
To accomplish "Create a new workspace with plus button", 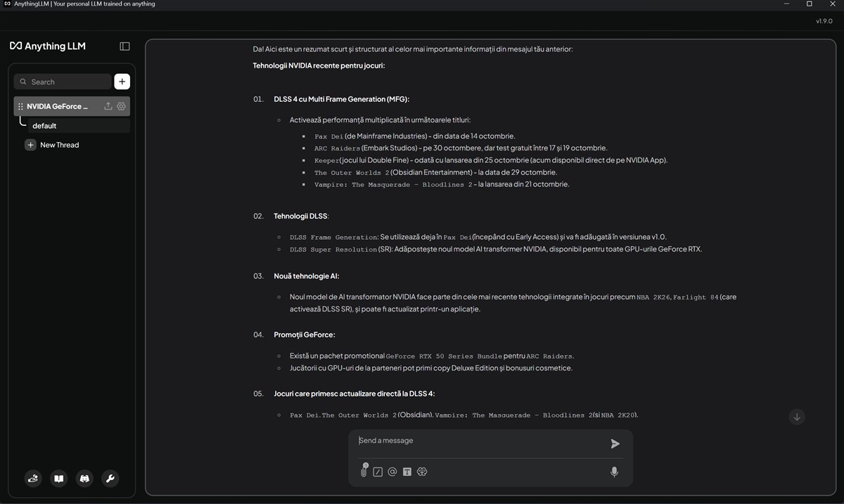I will pos(122,82).
